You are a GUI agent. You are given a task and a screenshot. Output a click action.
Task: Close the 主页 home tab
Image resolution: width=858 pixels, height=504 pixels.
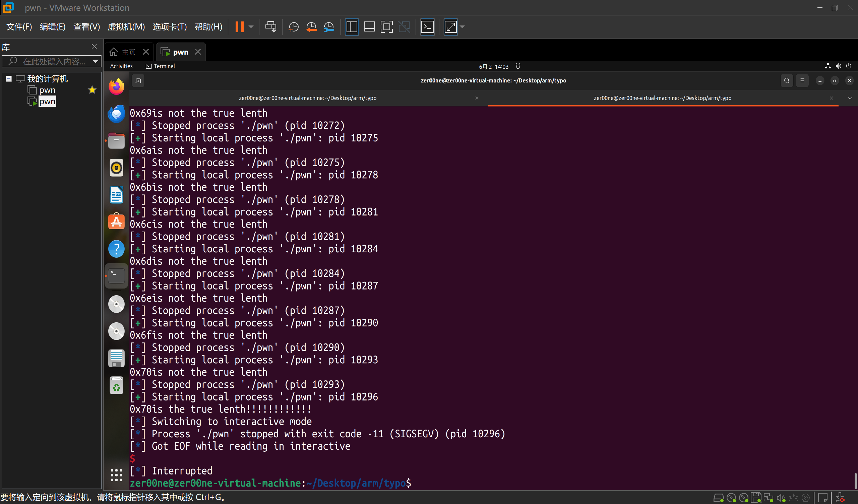pos(146,52)
